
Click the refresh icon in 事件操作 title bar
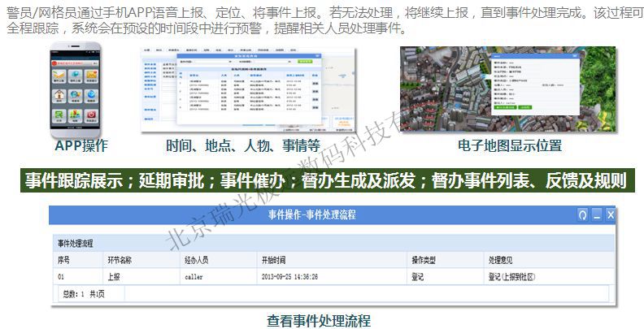[x=582, y=214]
